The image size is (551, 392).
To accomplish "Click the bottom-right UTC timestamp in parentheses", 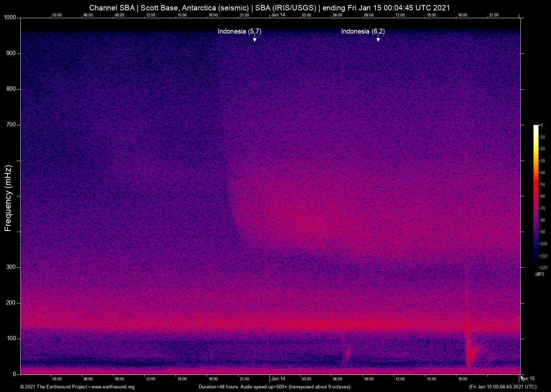I will click(x=502, y=387).
